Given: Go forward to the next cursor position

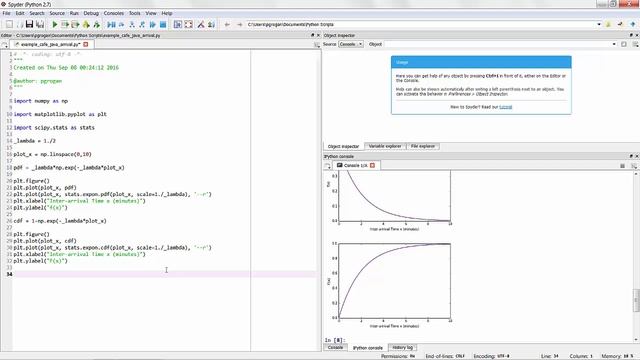Looking at the screenshot, I should point(240,24).
